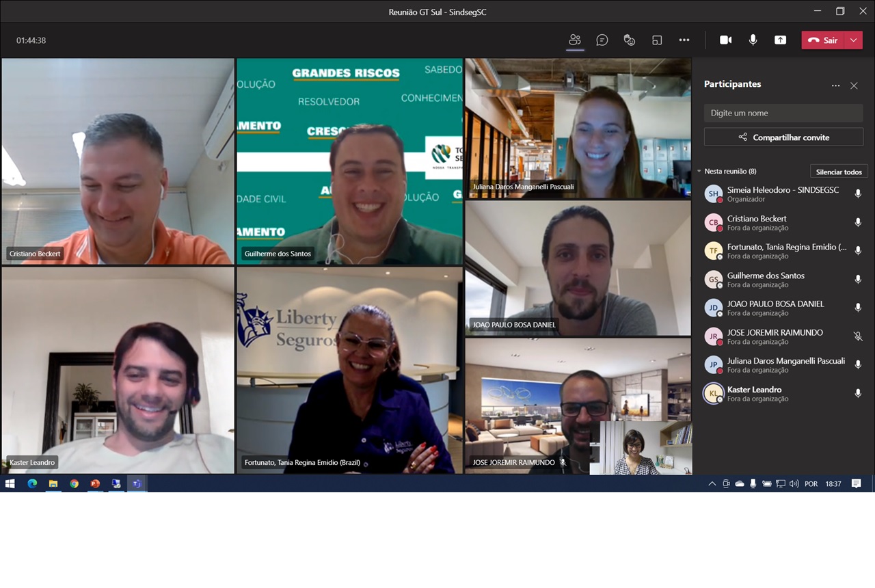
Task: Mute the microphone in the toolbar
Action: click(753, 40)
